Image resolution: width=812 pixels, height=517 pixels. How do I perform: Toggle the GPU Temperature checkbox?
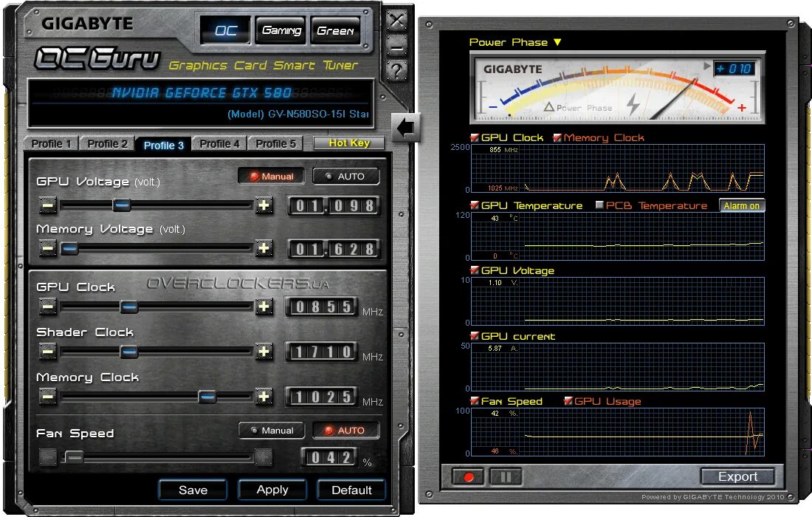tap(474, 205)
